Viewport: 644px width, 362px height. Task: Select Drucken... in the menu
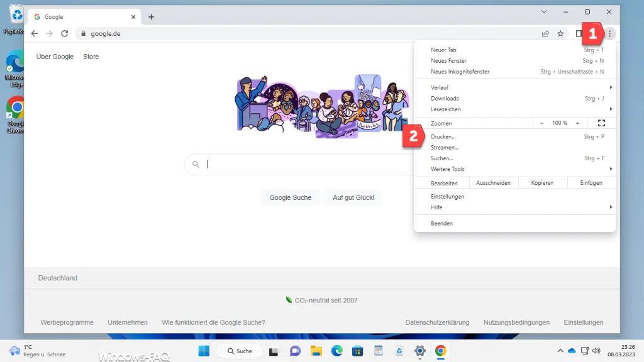pos(514,136)
